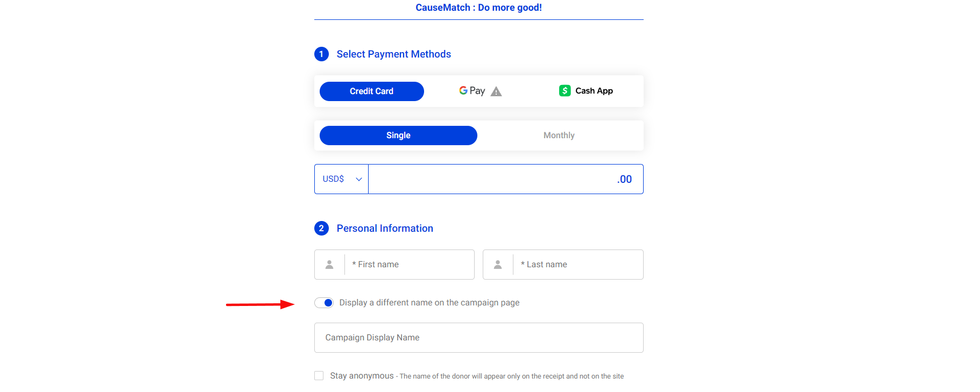Choose the Cash App payment method
The image size is (980, 392).
pos(586,91)
